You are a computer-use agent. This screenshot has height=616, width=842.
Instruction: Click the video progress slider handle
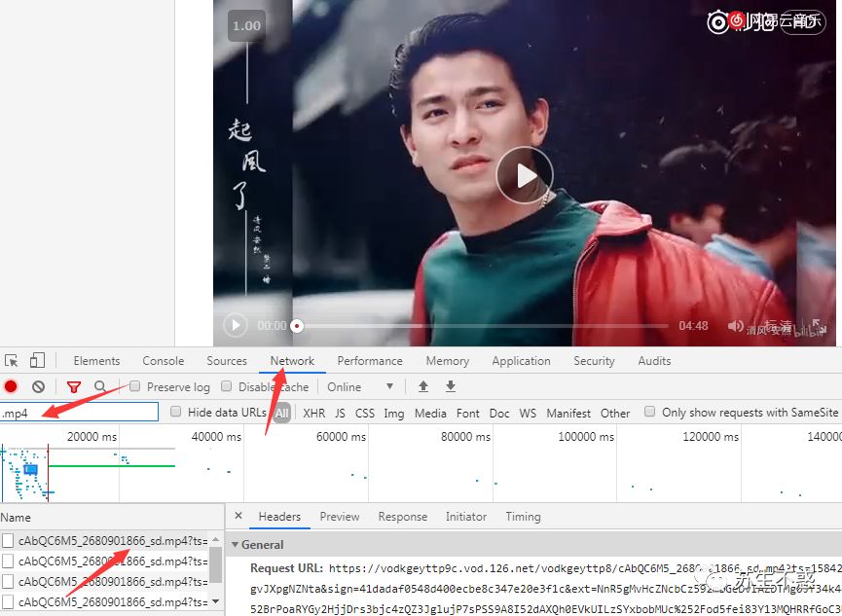tap(297, 325)
